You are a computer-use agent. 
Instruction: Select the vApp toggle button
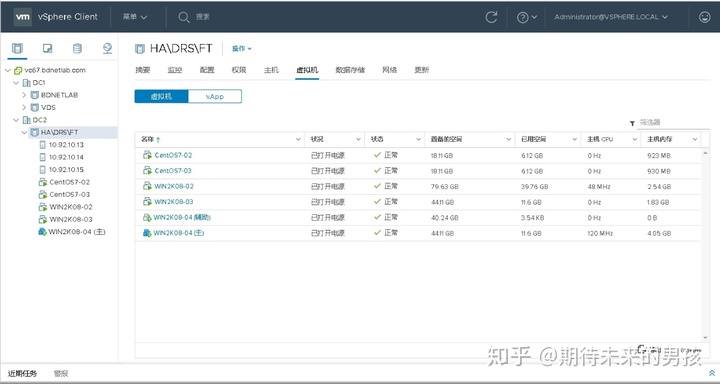point(215,96)
